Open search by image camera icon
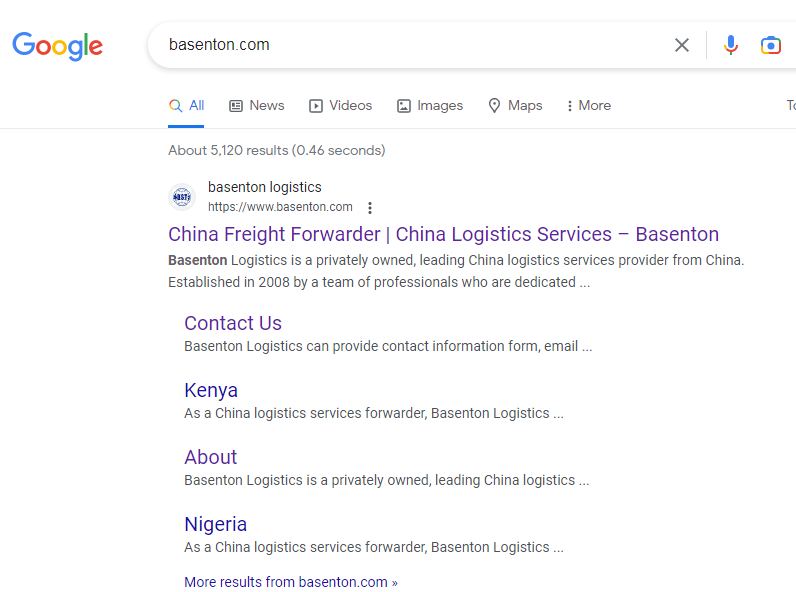This screenshot has width=796, height=592. point(771,45)
